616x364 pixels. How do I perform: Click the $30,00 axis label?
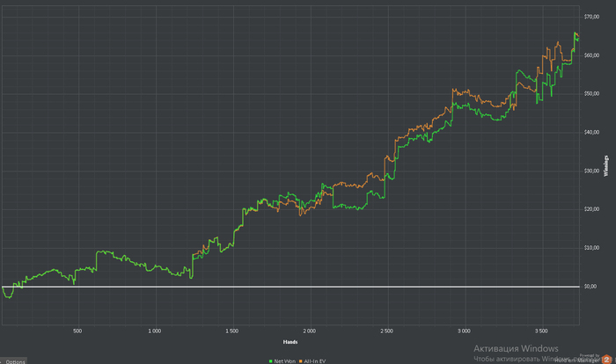pos(591,171)
